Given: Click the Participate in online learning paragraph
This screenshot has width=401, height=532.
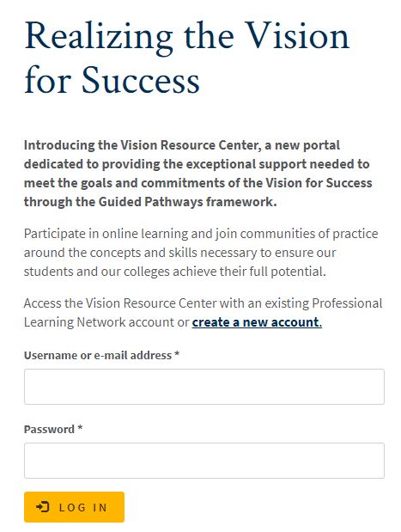Looking at the screenshot, I should click(x=201, y=253).
